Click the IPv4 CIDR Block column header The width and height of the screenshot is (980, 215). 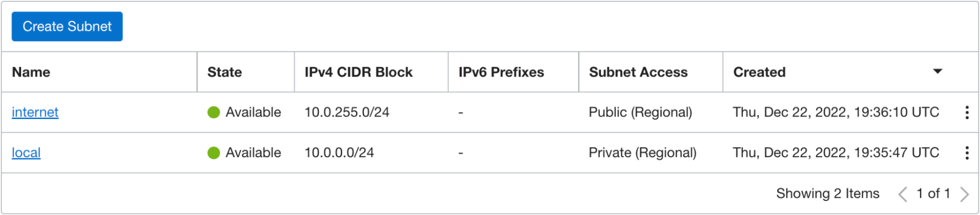(x=358, y=72)
